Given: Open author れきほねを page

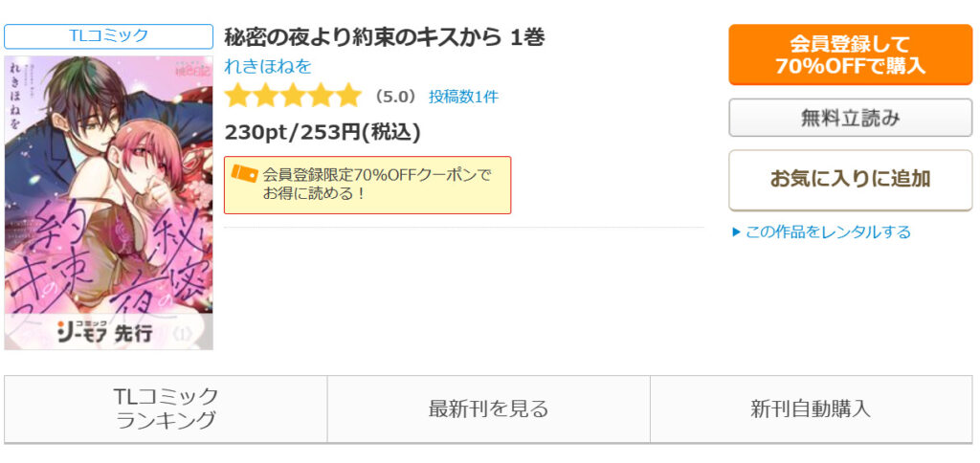Looking at the screenshot, I should point(268,66).
